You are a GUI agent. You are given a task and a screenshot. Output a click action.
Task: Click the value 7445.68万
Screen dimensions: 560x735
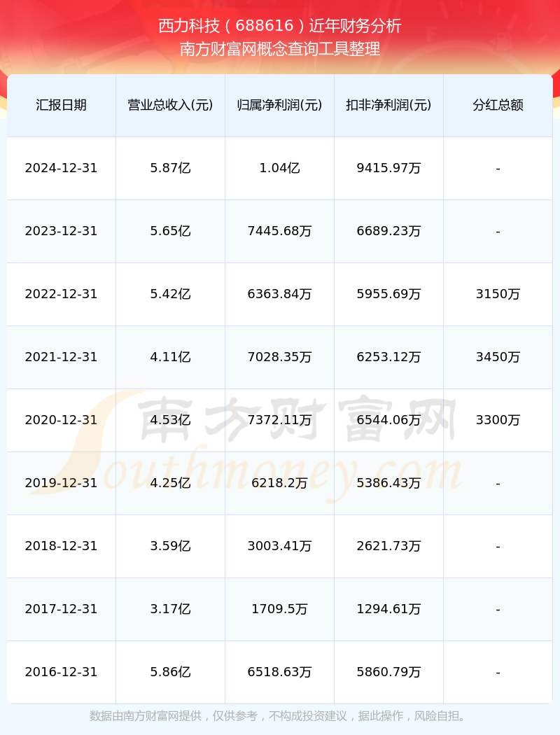[x=280, y=231]
